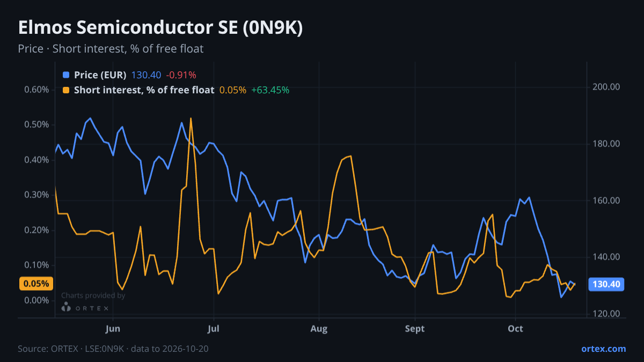Click the chart title Elmos Semiconductor SE (0N9K)
Viewport: 644px width, 362px height.
click(x=160, y=28)
